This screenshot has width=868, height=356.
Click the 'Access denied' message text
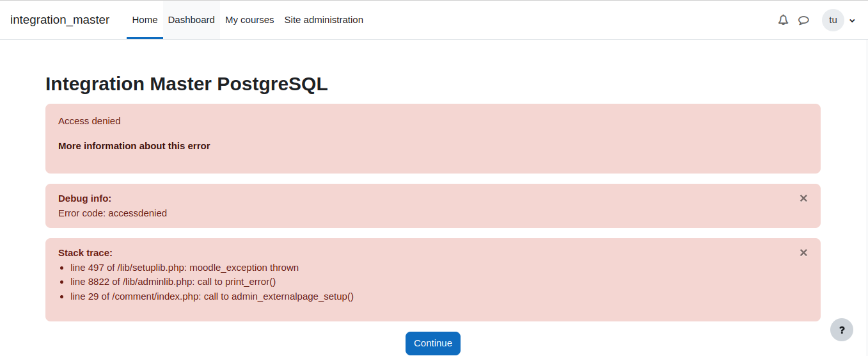[x=90, y=121]
